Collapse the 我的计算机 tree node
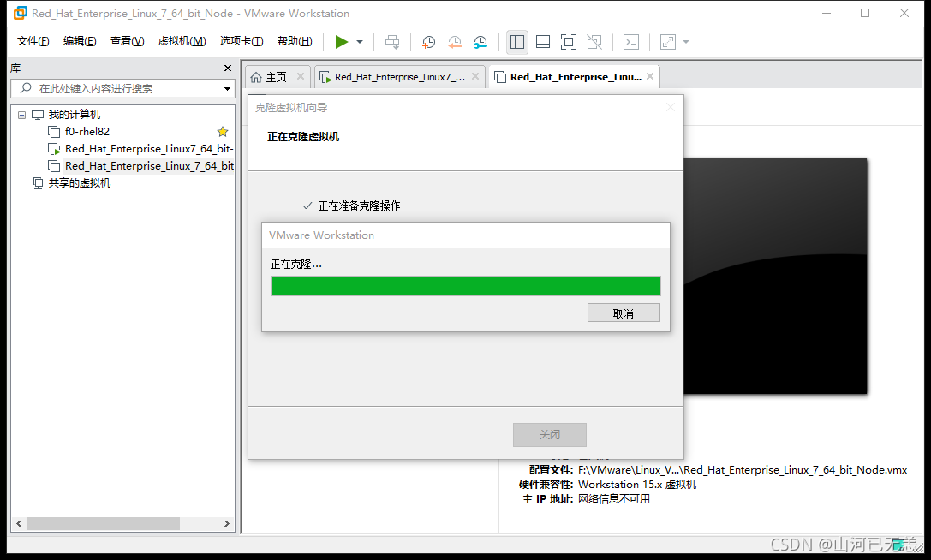Image resolution: width=931 pixels, height=560 pixels. point(22,115)
